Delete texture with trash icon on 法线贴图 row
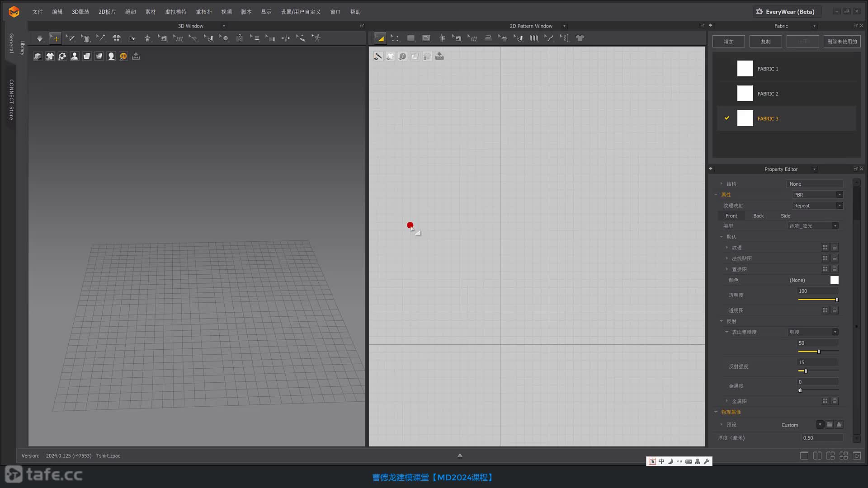Screen dimensions: 868x488 click(835, 258)
